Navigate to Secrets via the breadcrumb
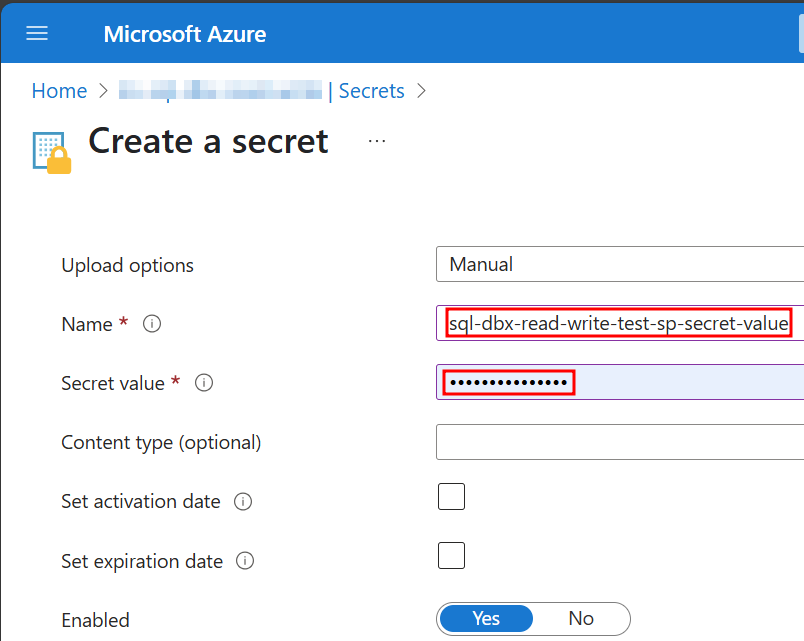The width and height of the screenshot is (804, 641). tap(371, 91)
